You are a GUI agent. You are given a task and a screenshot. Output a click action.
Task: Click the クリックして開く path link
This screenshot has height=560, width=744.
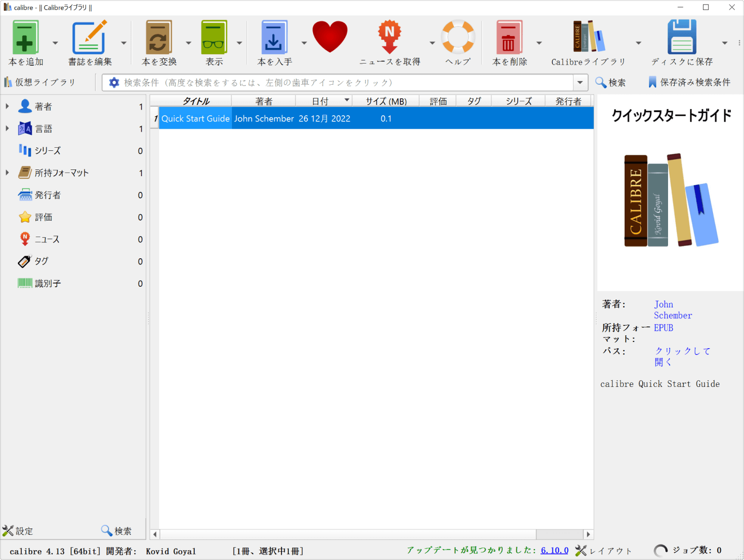point(683,356)
